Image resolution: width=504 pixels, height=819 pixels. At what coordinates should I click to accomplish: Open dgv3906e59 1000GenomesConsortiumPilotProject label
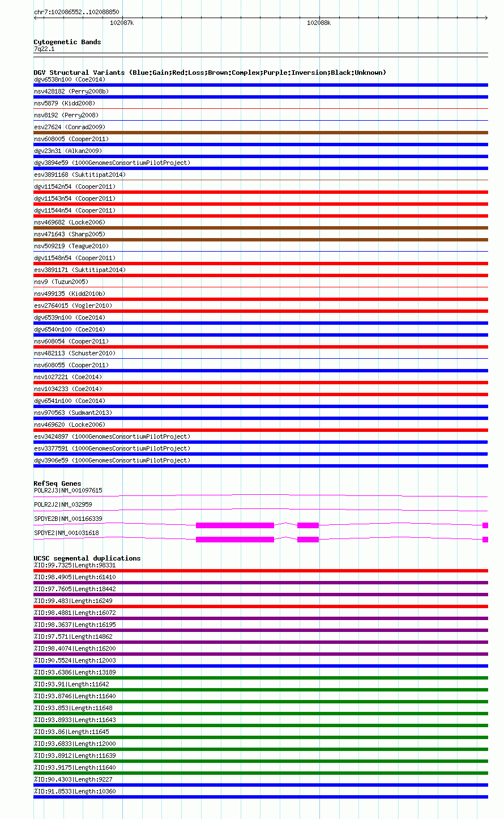point(112,460)
